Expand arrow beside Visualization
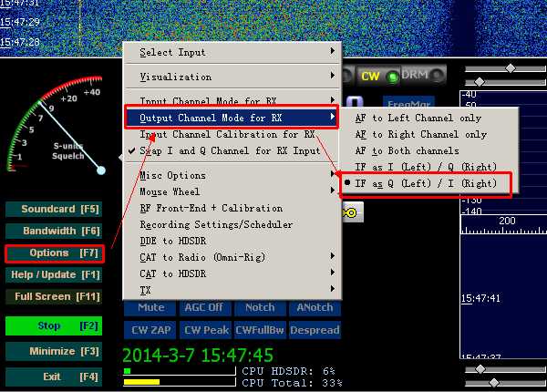Screen dimensions: 547x392 click(333, 76)
